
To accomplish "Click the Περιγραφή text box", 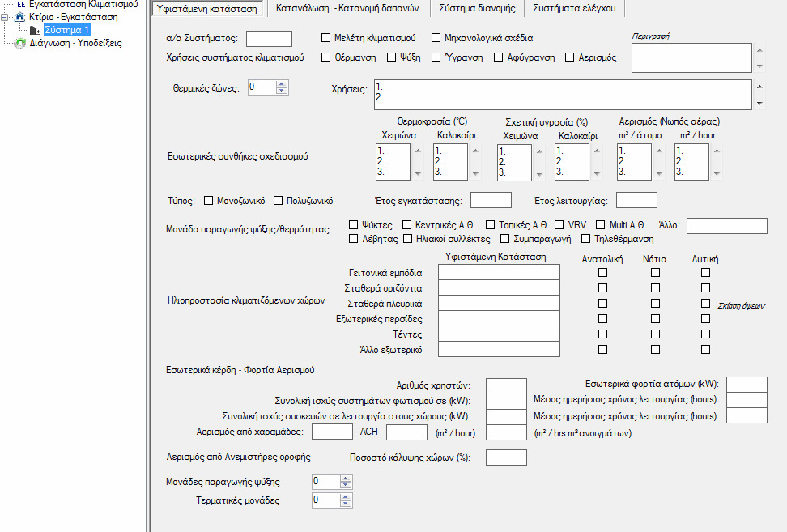I will 691,57.
